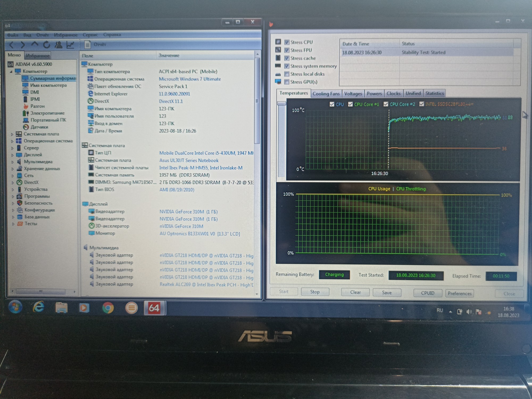The image size is (532, 399).
Task: Open Google Chrome on the taskbar
Action: coord(108,308)
